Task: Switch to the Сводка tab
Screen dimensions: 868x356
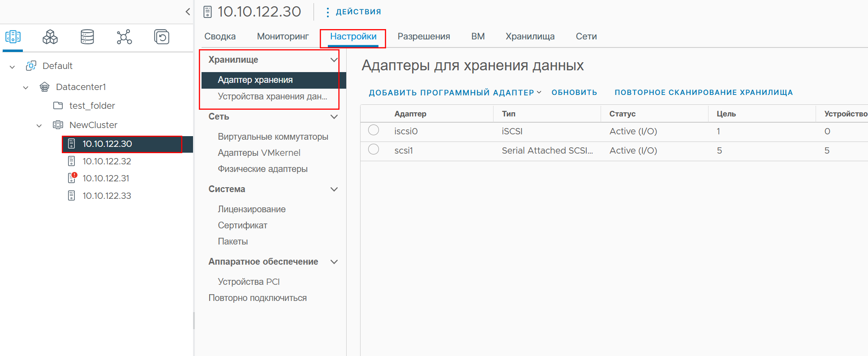Action: pos(220,36)
